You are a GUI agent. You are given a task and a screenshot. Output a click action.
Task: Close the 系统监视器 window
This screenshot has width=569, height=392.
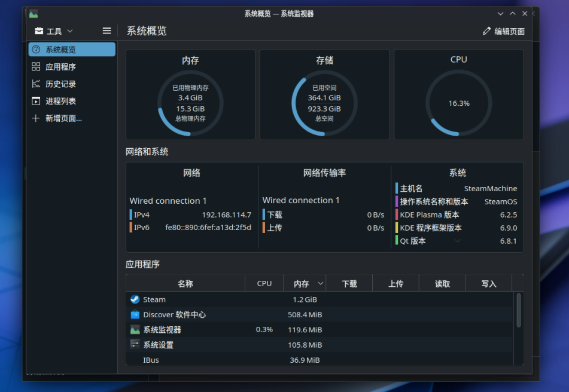(525, 14)
